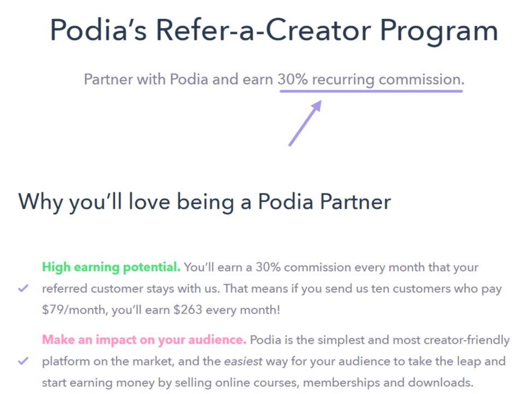Click the second purple checkmark icon
This screenshot has width=532, height=394.
[x=23, y=361]
